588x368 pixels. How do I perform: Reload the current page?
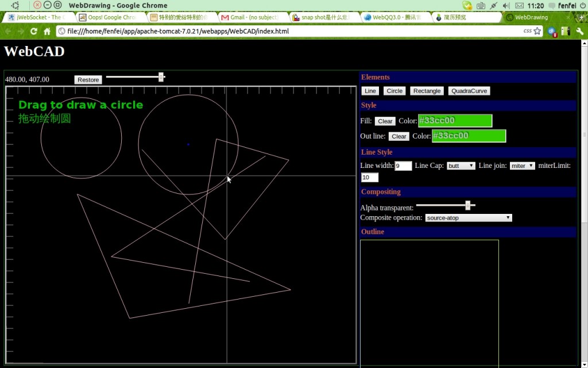(33, 32)
